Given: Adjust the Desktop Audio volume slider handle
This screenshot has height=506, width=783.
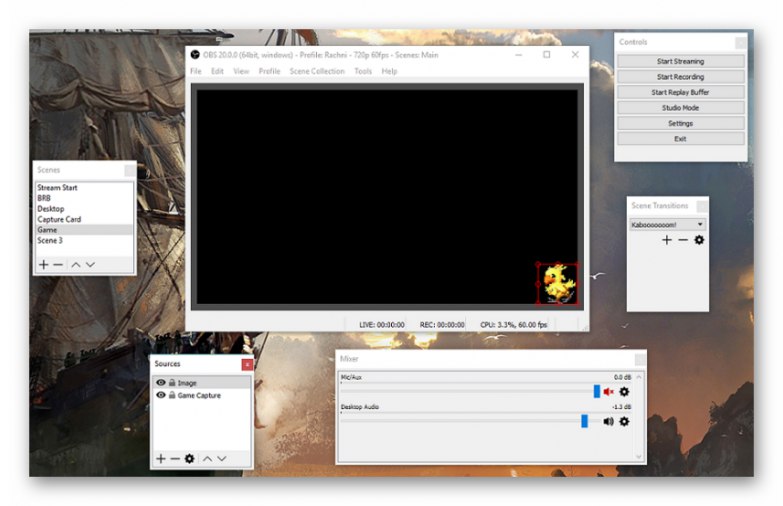Looking at the screenshot, I should coord(584,421).
